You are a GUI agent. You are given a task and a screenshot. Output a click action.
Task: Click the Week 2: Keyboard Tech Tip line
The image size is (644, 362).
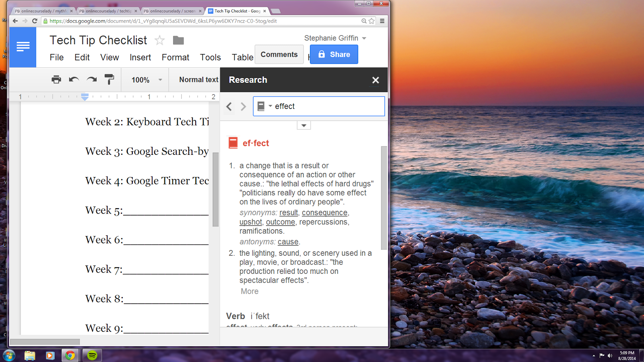click(x=147, y=122)
